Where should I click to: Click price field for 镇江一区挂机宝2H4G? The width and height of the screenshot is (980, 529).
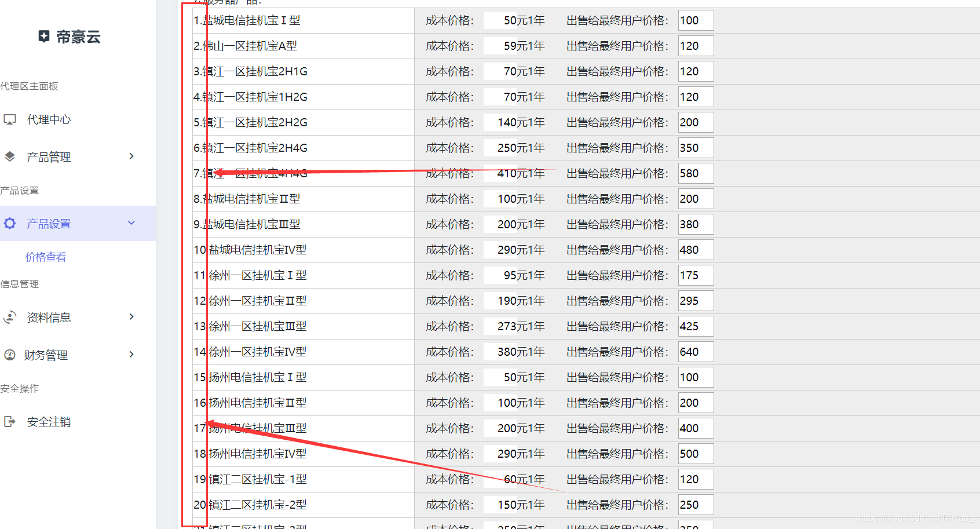(696, 148)
